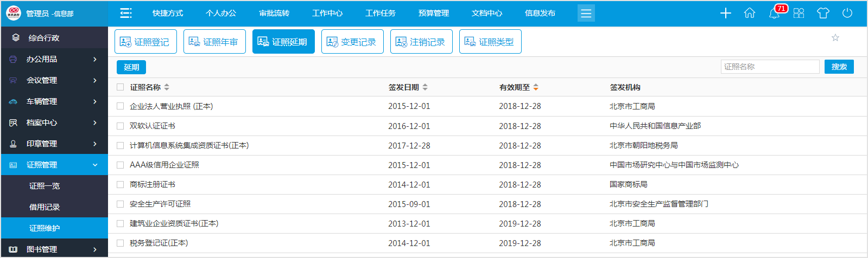The width and height of the screenshot is (868, 258).
Task: Expand 办公用品 with its chevron
Action: tap(95, 59)
